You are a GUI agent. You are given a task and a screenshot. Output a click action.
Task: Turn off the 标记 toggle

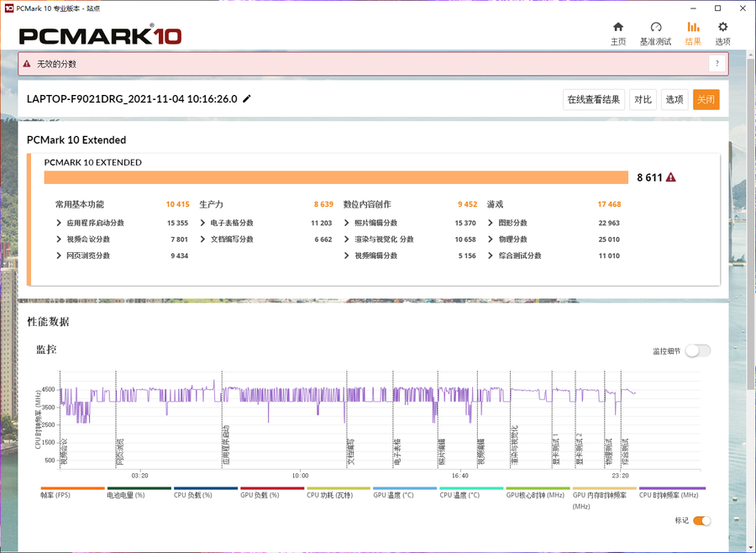coord(701,521)
